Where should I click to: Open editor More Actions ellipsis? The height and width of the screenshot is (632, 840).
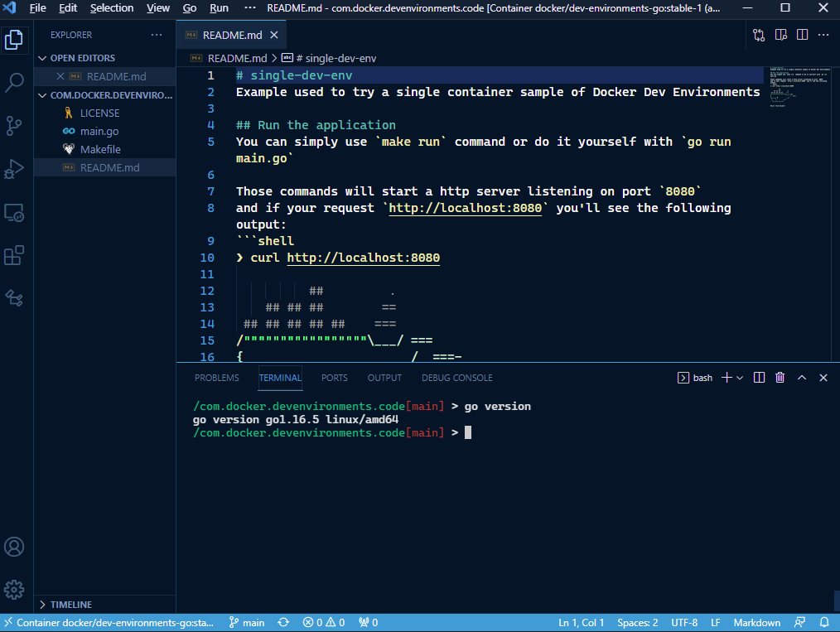click(823, 36)
